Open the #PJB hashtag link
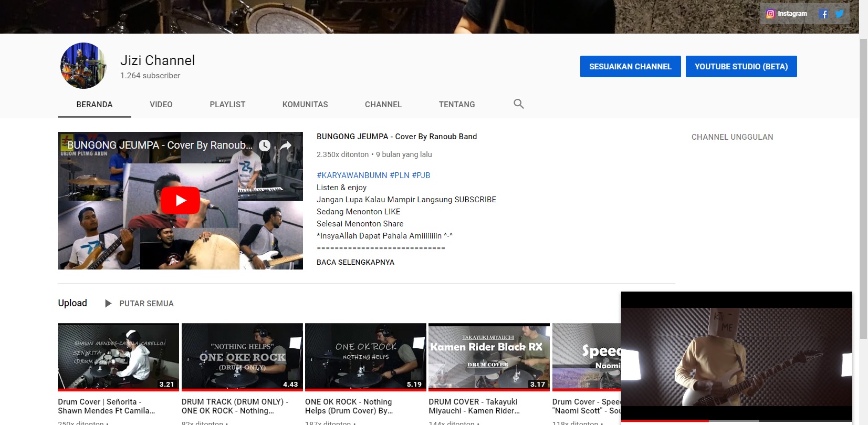The width and height of the screenshot is (868, 425). 421,175
